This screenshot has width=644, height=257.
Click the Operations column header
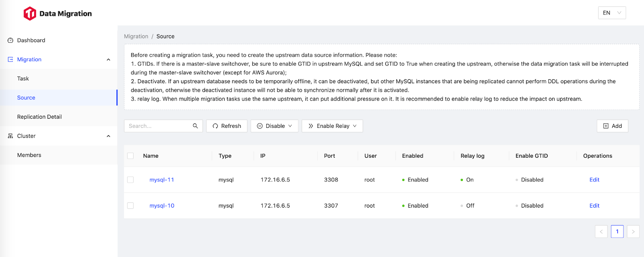coord(598,156)
